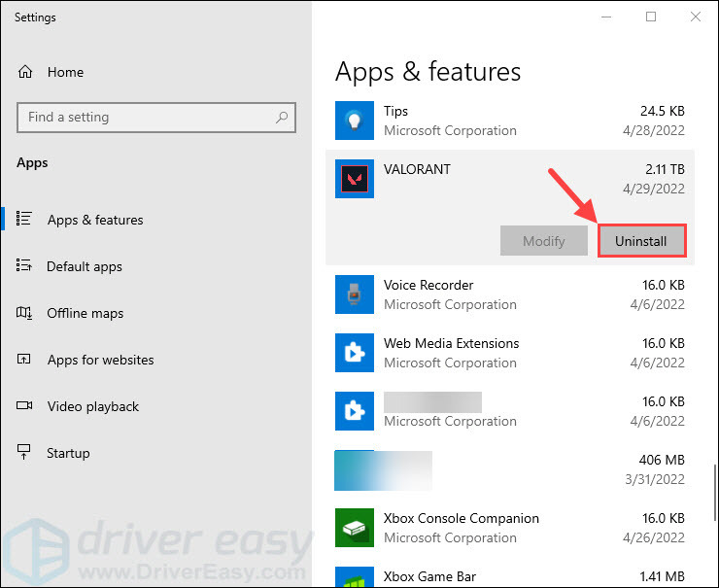Screen dimensions: 719x588
Task: Click the Voice Recorder app icon
Action: (355, 294)
